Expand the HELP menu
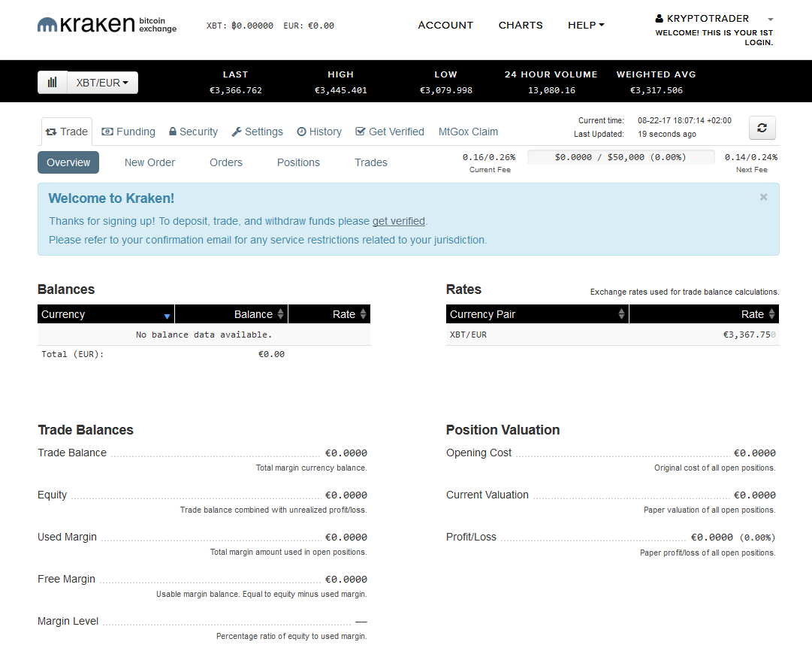812x651 pixels. pyautogui.click(x=586, y=25)
